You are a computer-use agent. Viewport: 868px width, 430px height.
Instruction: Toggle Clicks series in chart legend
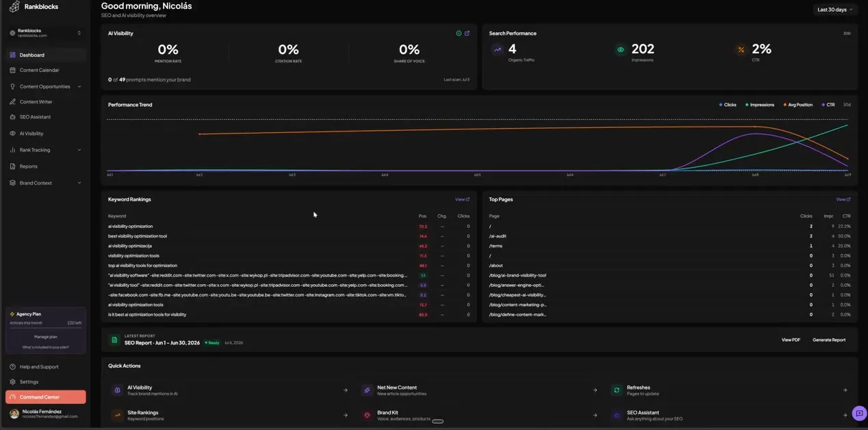click(728, 105)
